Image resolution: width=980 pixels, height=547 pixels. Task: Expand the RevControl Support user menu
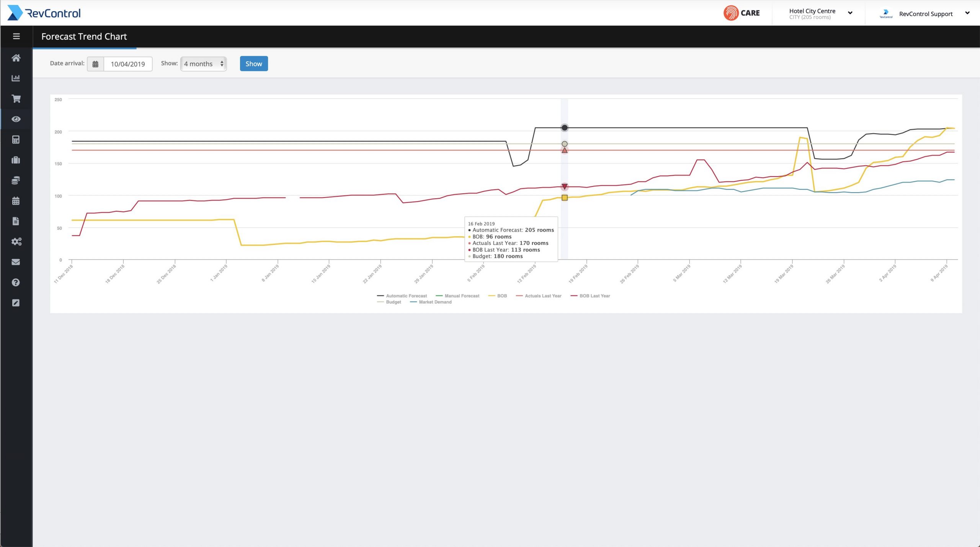pos(967,13)
